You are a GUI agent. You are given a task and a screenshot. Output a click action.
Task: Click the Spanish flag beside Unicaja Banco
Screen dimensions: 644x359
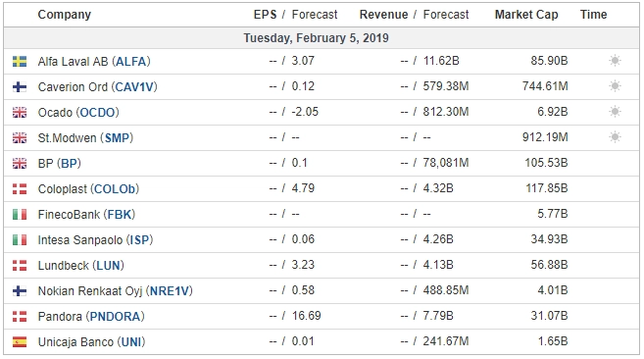(x=20, y=342)
